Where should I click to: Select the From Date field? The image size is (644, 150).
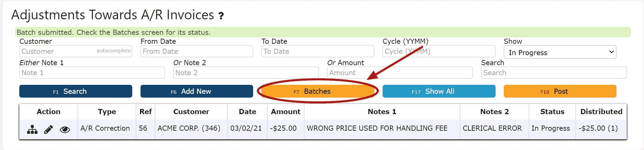[197, 51]
